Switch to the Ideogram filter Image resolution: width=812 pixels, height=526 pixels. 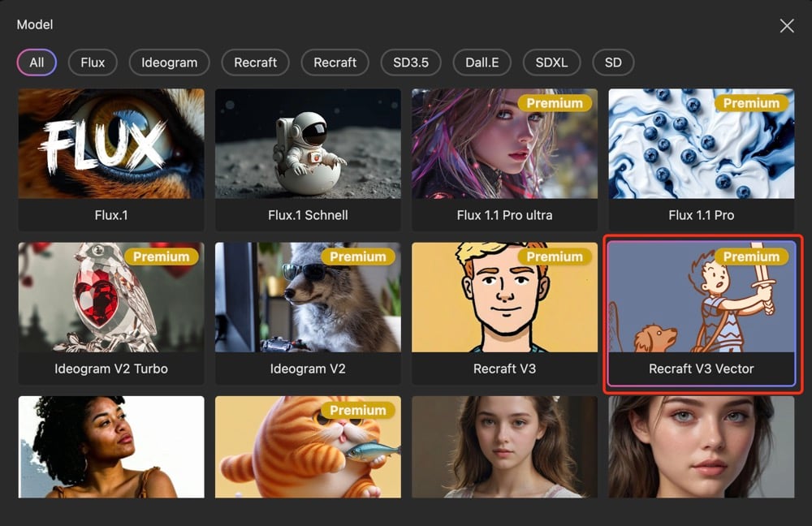170,63
